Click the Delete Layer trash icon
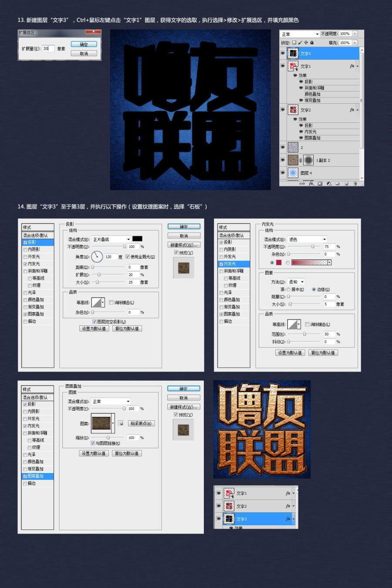392x588 pixels. pyautogui.click(x=355, y=183)
